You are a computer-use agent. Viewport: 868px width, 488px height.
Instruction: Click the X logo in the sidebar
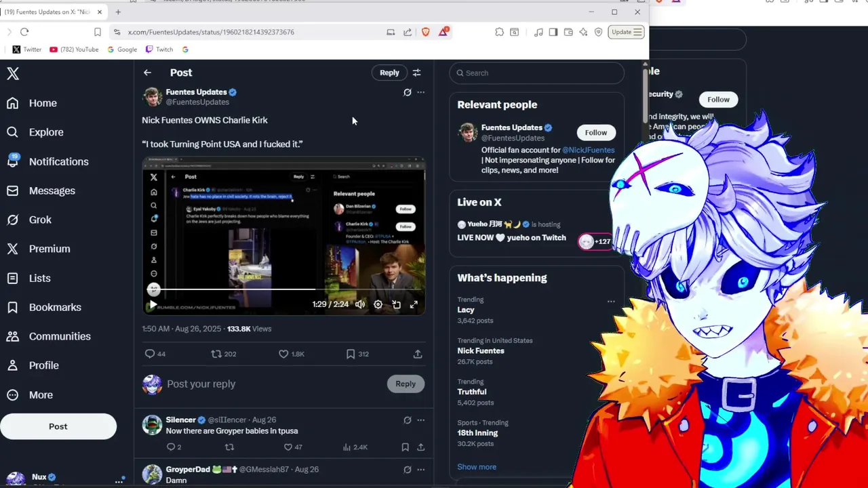[x=13, y=73]
